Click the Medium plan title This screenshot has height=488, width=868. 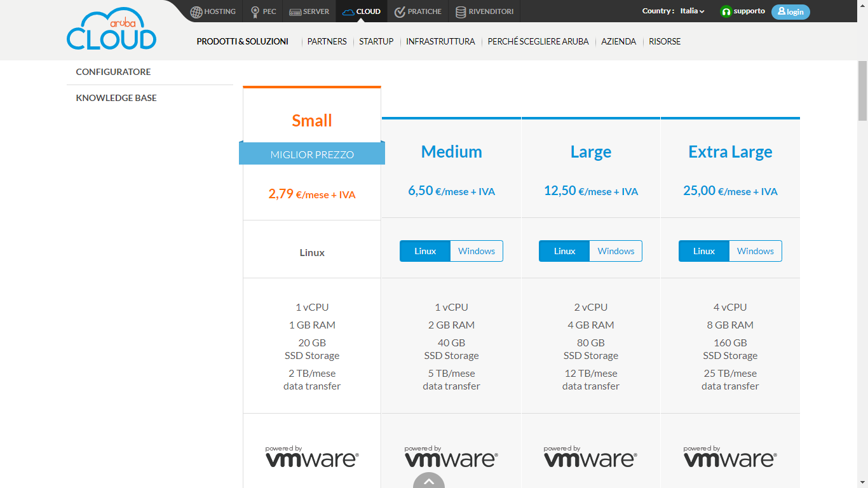click(x=451, y=151)
